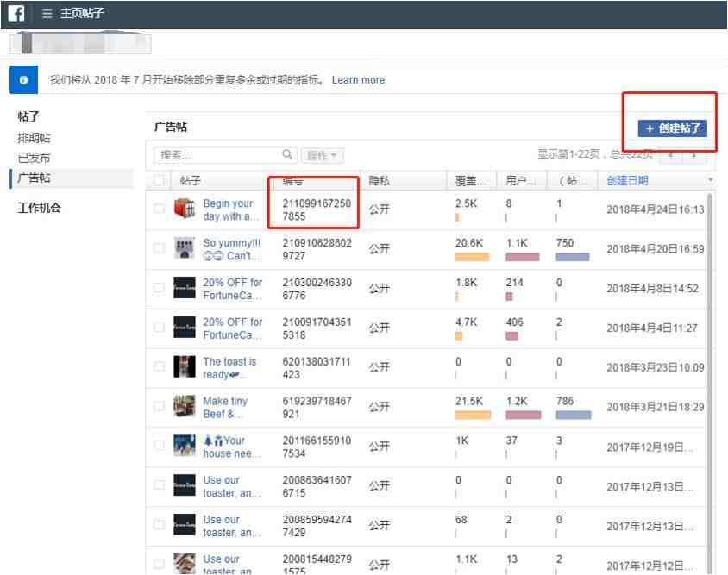Click date 2018年3月21日18:29
Screen dimensions: 728x575
[655, 407]
